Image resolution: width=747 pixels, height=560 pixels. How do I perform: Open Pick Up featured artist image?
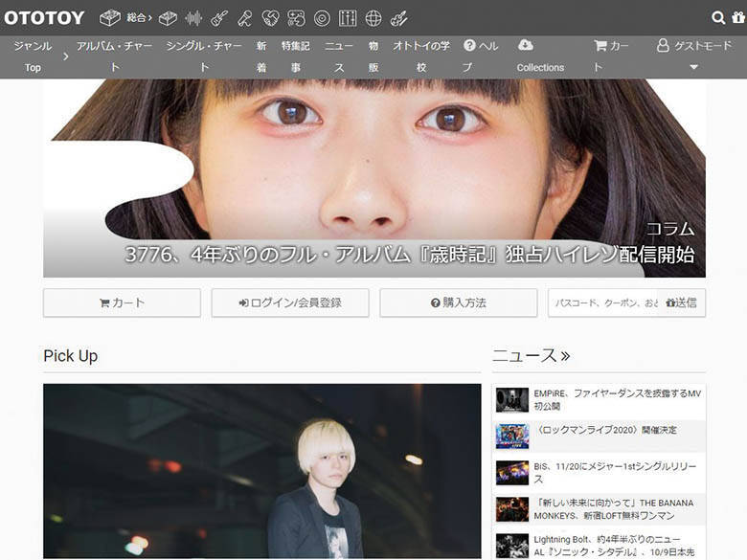pyautogui.click(x=262, y=471)
